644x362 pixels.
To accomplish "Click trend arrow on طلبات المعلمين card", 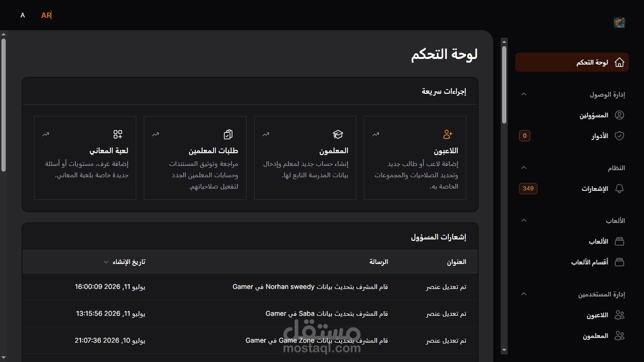I will [156, 134].
